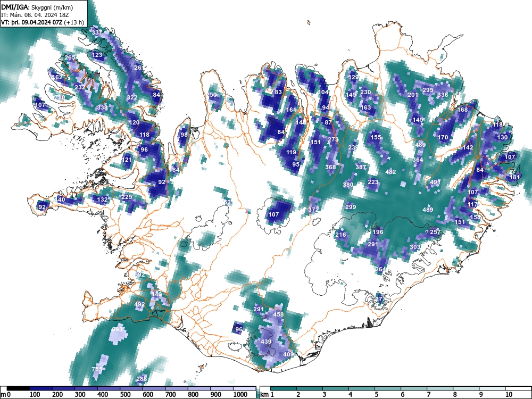The width and height of the screenshot is (532, 399).
Task: Click the 121 visibility value
Action: point(127,160)
